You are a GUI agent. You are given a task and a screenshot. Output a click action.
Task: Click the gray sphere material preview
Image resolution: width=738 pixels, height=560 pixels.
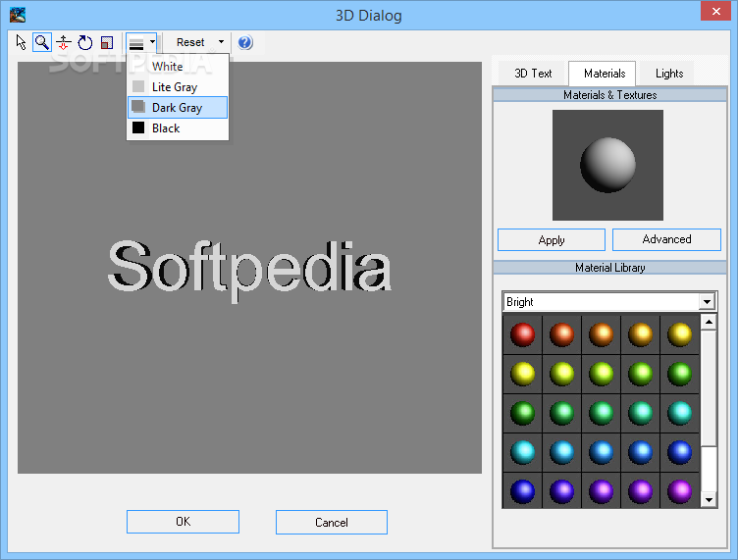(x=607, y=165)
